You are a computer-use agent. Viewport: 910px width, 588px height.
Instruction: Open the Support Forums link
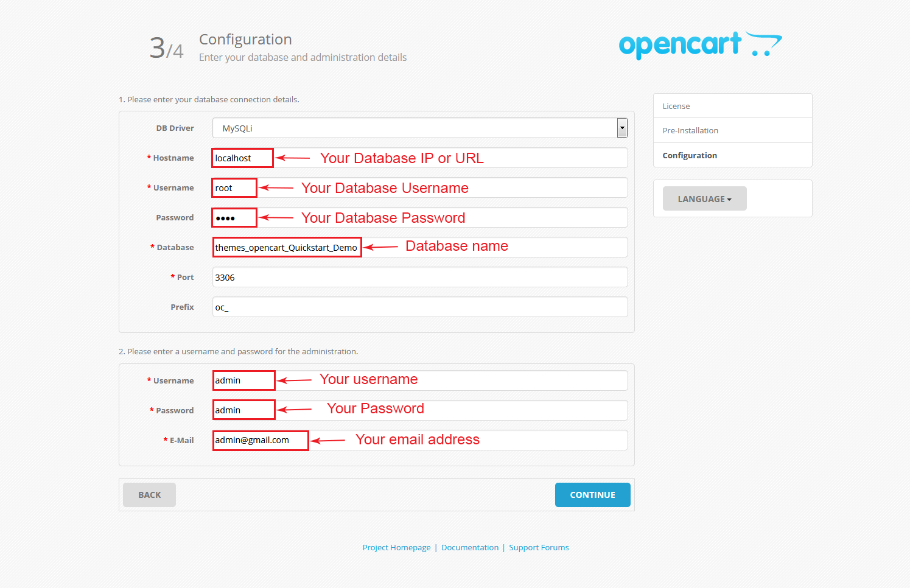[x=539, y=548]
